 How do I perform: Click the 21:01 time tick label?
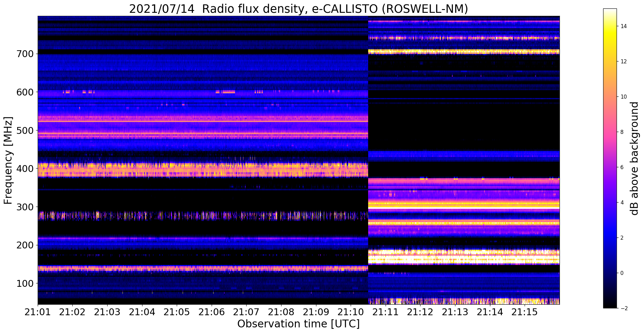(38, 312)
